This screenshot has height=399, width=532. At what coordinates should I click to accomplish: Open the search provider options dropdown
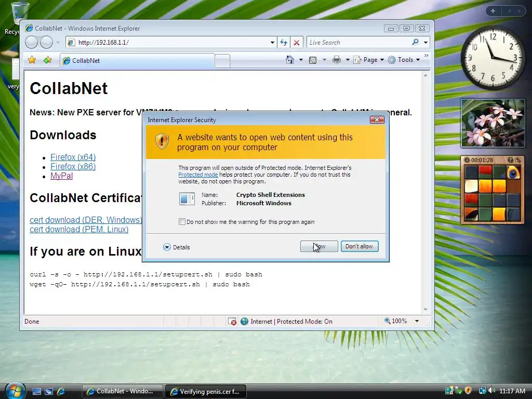[x=425, y=43]
